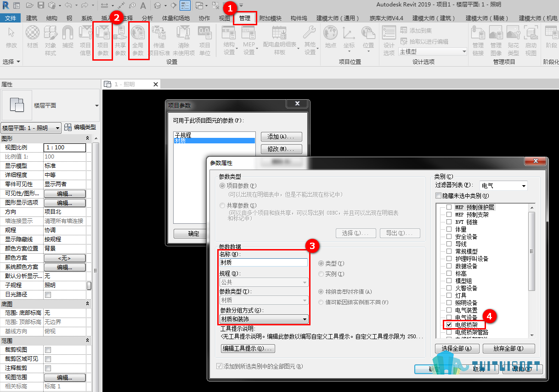Uncheck the 电缆桥架 category checkbox
The image size is (559, 392).
449,325
